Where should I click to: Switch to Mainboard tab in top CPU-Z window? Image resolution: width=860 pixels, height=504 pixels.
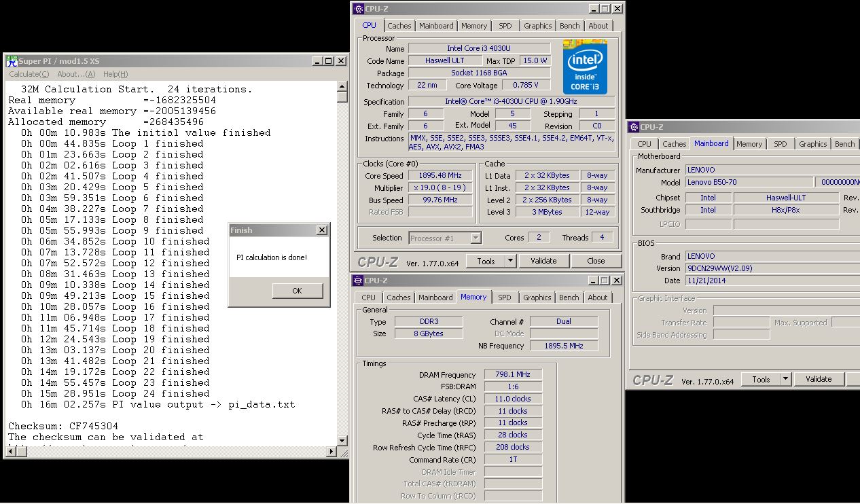click(436, 26)
